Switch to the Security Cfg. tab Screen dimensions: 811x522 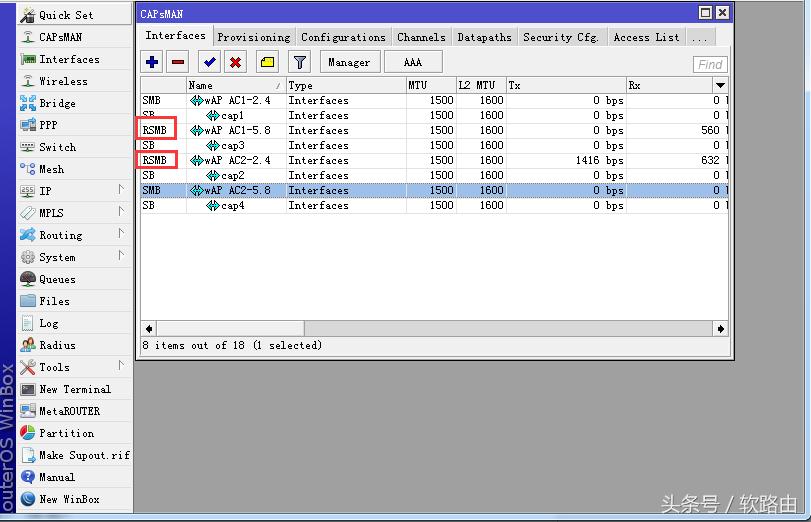[561, 37]
